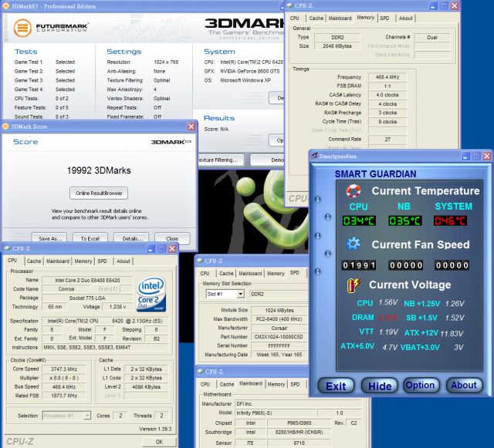Viewport: 494px width, 448px height.
Task: Click About in Smart Guardian
Action: (464, 386)
